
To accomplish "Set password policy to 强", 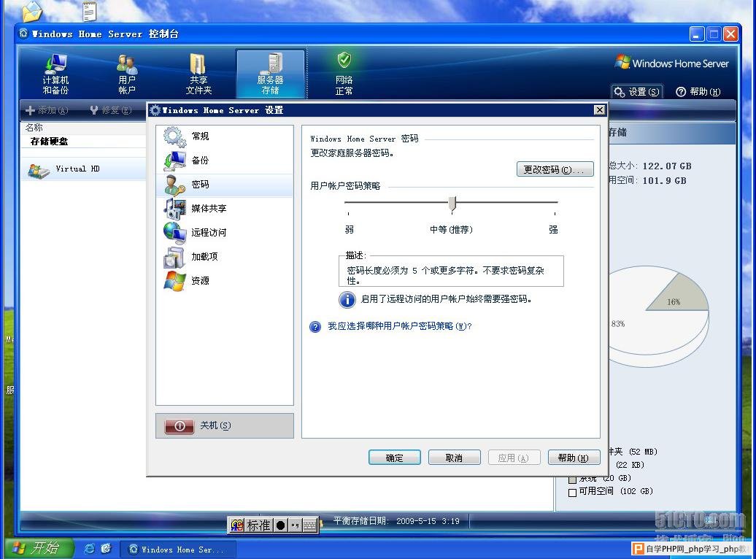I will coord(553,230).
